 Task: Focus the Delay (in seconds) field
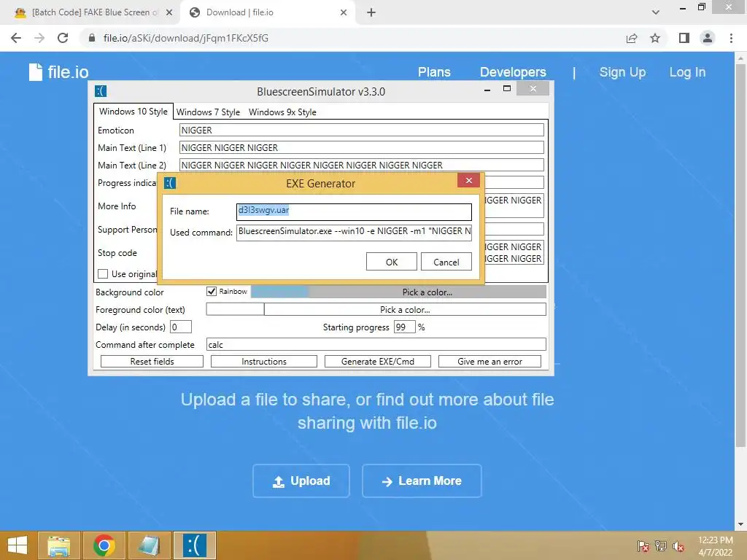(x=181, y=327)
